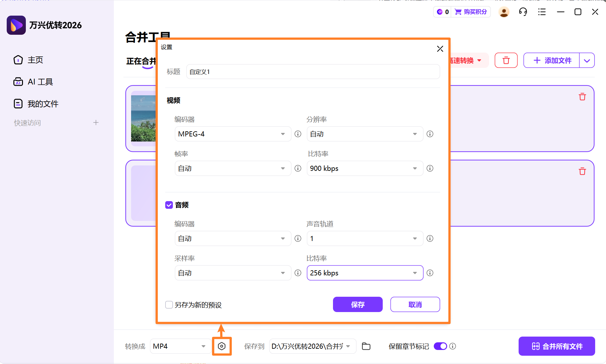606x364 pixels.
Task: Click the 保存 save button
Action: (x=357, y=304)
